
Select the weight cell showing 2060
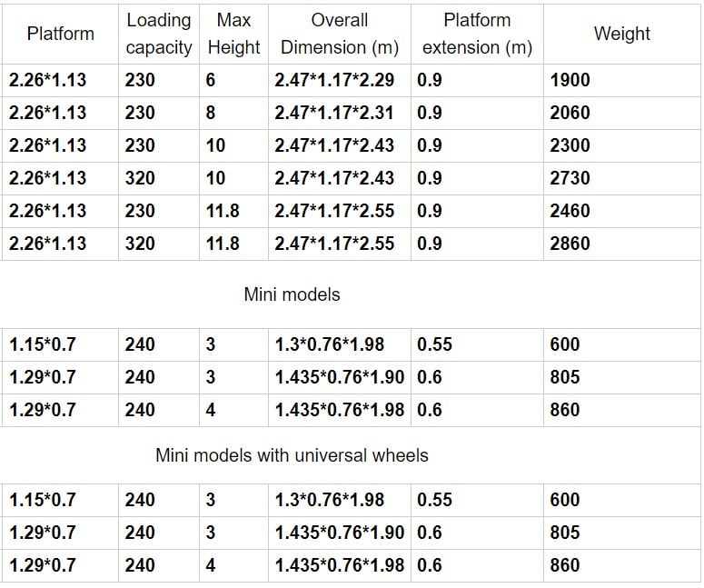tap(622, 114)
